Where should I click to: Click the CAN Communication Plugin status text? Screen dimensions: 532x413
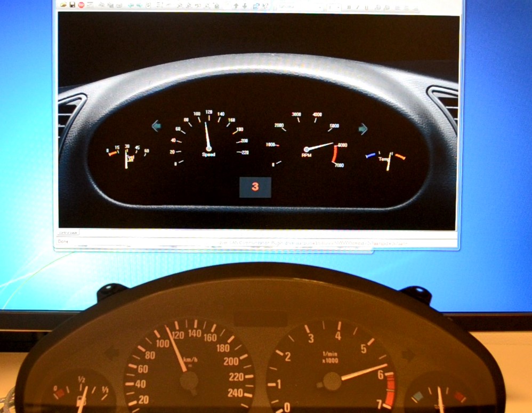313,243
